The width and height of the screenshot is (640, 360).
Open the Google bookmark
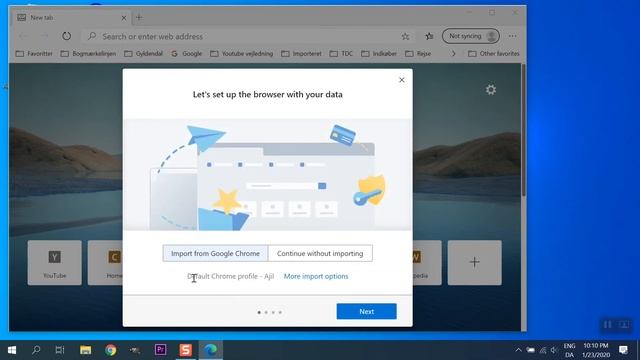pos(187,53)
